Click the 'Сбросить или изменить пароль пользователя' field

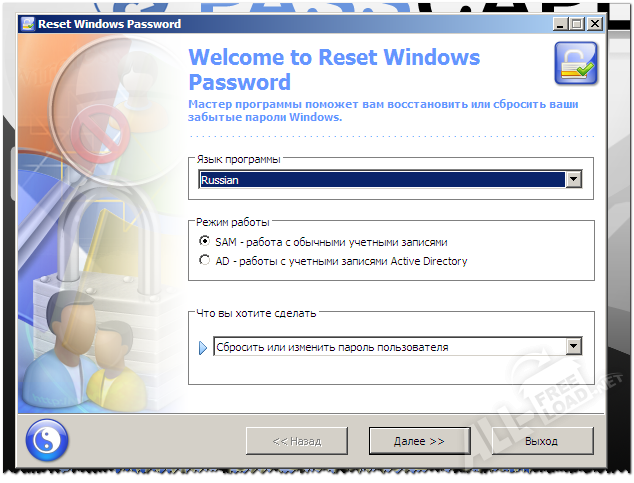click(x=388, y=347)
